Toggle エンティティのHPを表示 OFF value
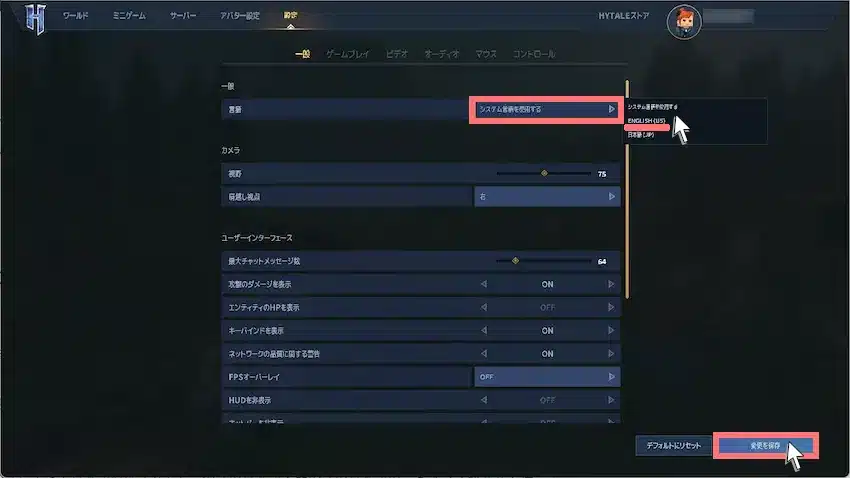Viewport: 850px width, 478px height. click(547, 307)
